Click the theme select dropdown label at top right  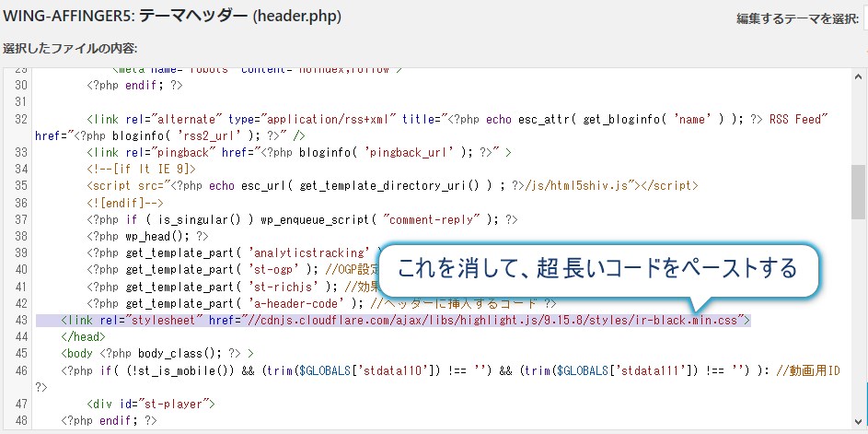click(x=797, y=19)
